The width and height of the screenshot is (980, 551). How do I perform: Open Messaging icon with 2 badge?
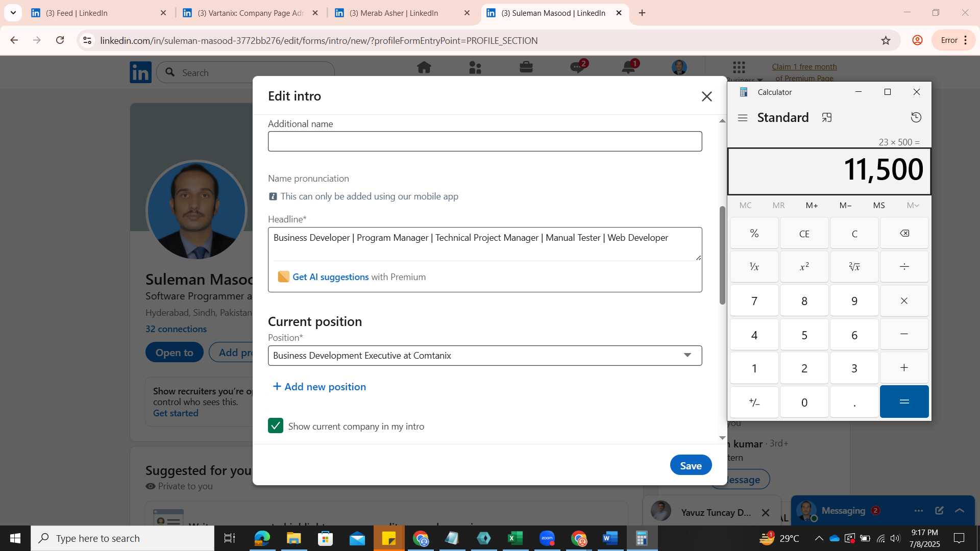click(578, 67)
